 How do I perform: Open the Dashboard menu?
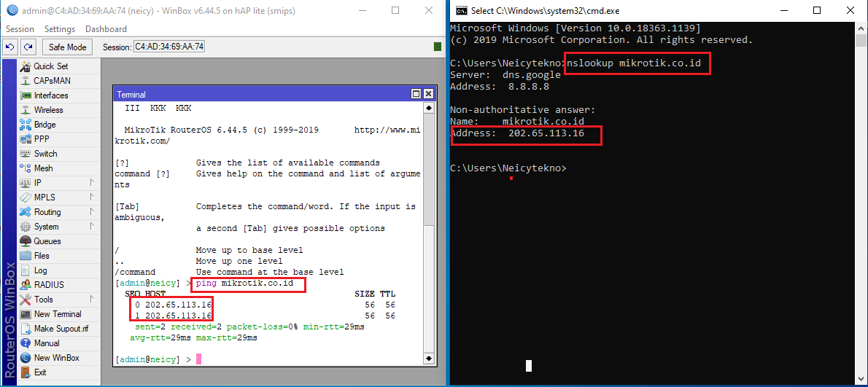coord(106,28)
